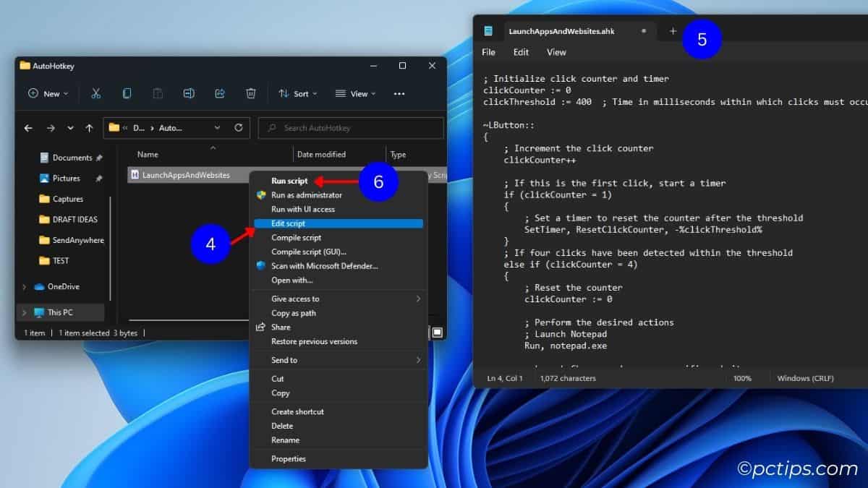Select Edit script from the context menu
The image size is (868, 488).
(288, 223)
